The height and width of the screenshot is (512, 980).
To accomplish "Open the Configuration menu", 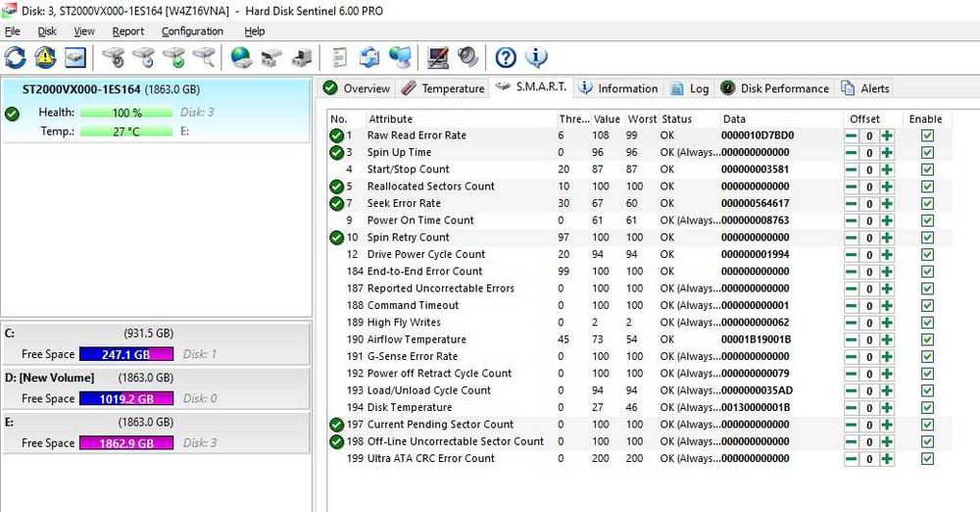I will click(x=192, y=31).
